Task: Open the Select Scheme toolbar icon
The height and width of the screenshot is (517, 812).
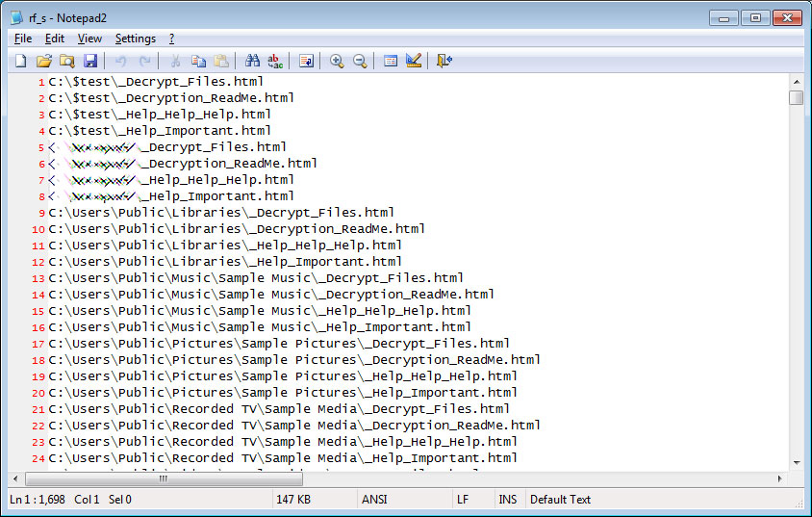Action: coord(391,61)
